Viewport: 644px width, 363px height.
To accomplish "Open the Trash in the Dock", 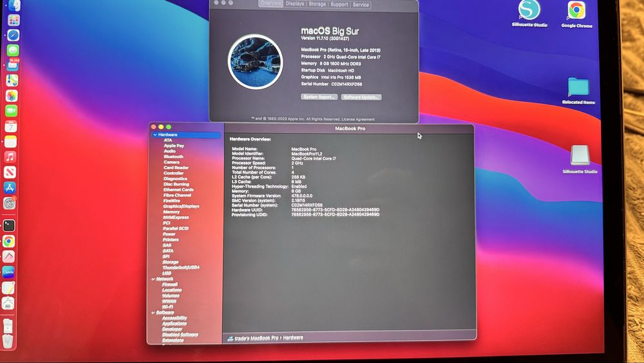I will (7, 341).
